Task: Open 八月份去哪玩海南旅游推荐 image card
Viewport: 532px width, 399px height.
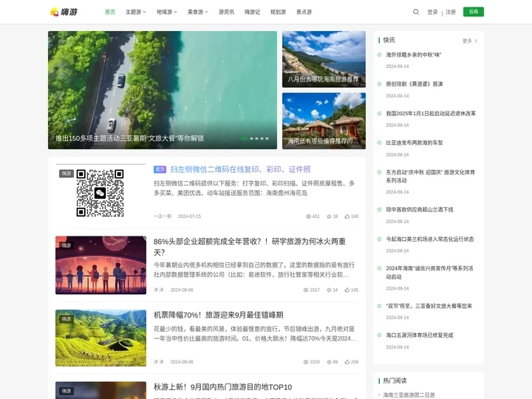Action: pyautogui.click(x=324, y=59)
